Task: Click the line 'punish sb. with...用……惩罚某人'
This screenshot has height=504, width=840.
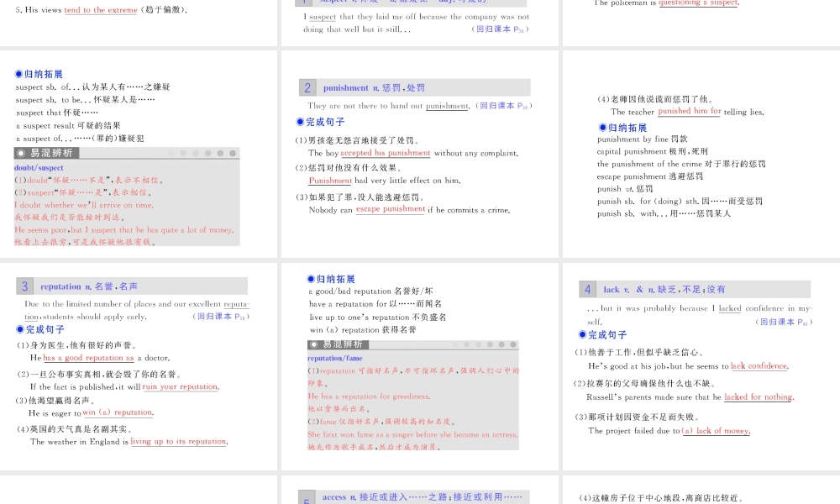Action: [x=664, y=213]
